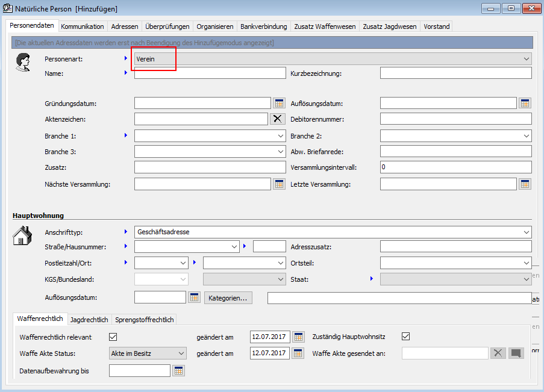The height and width of the screenshot is (392, 544).
Task: Switch to the Bankverbindung tab
Action: tap(263, 26)
